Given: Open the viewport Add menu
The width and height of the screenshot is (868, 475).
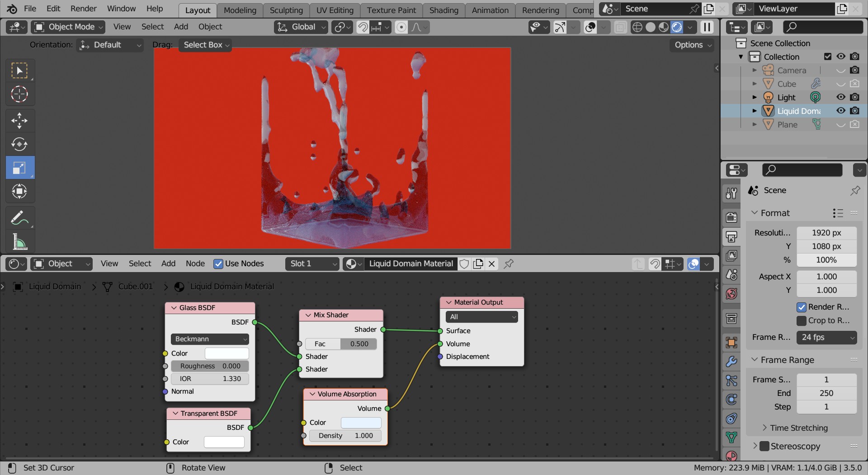Looking at the screenshot, I should coord(181,27).
